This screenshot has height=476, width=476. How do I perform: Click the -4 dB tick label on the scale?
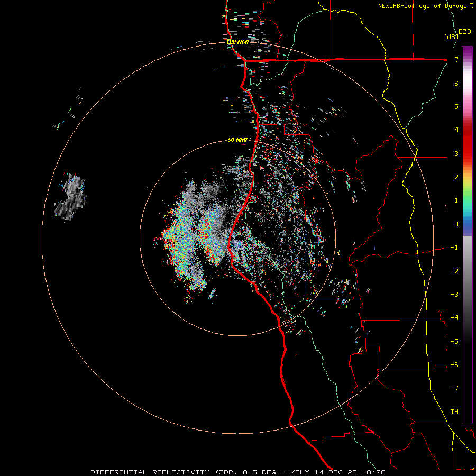point(454,317)
